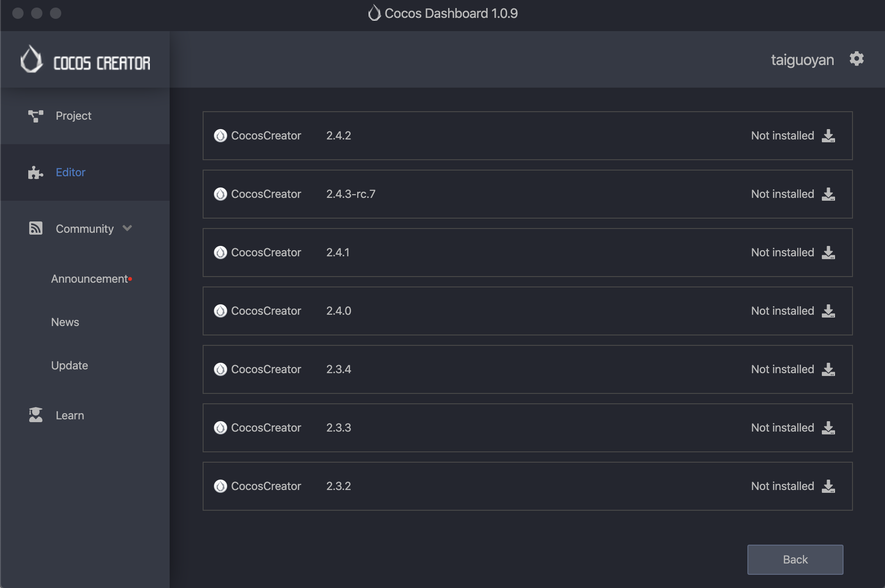
Task: Go to News under Community
Action: [x=65, y=322]
